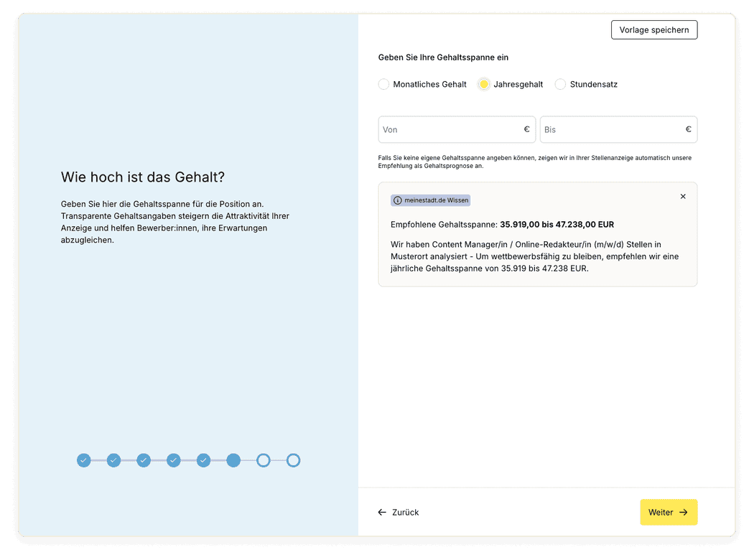Click the seventh unfilled progress step circle

click(x=264, y=460)
